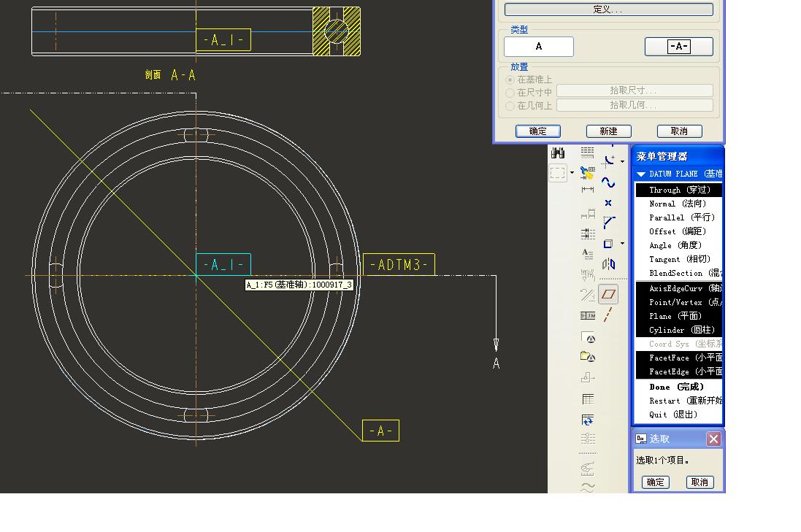
Task: Expand the arc tool dropdown arrow
Action: click(x=622, y=161)
